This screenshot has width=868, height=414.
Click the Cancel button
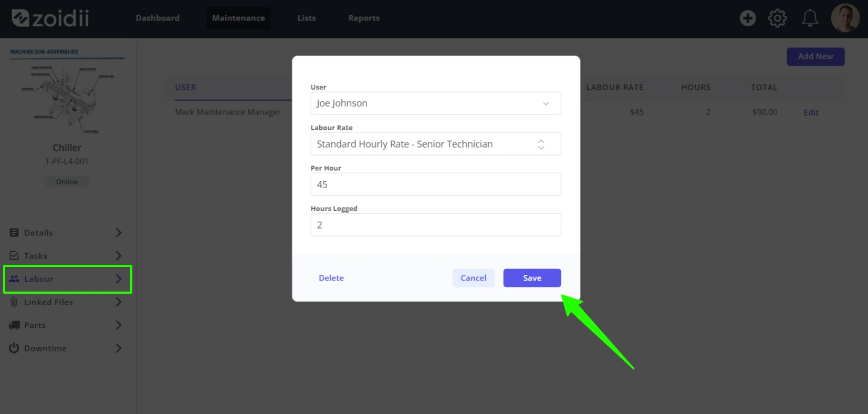(474, 278)
